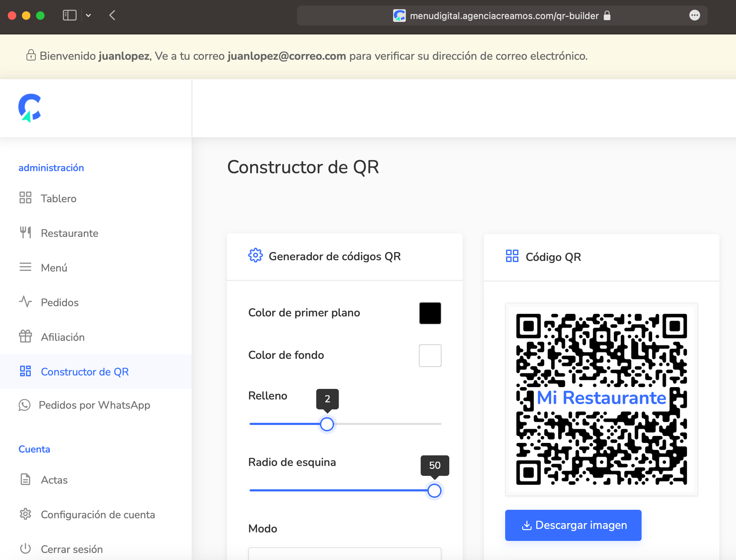Open the Modo dropdown field
The height and width of the screenshot is (560, 736).
point(345,554)
